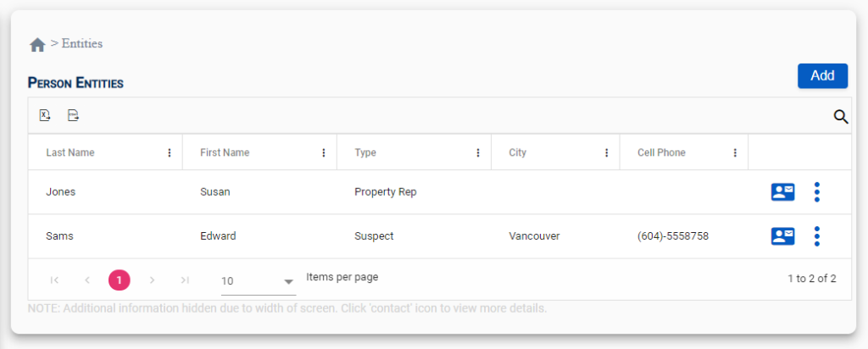Select page 1 in pagination
Screen dimensions: 868x349
pos(119,280)
